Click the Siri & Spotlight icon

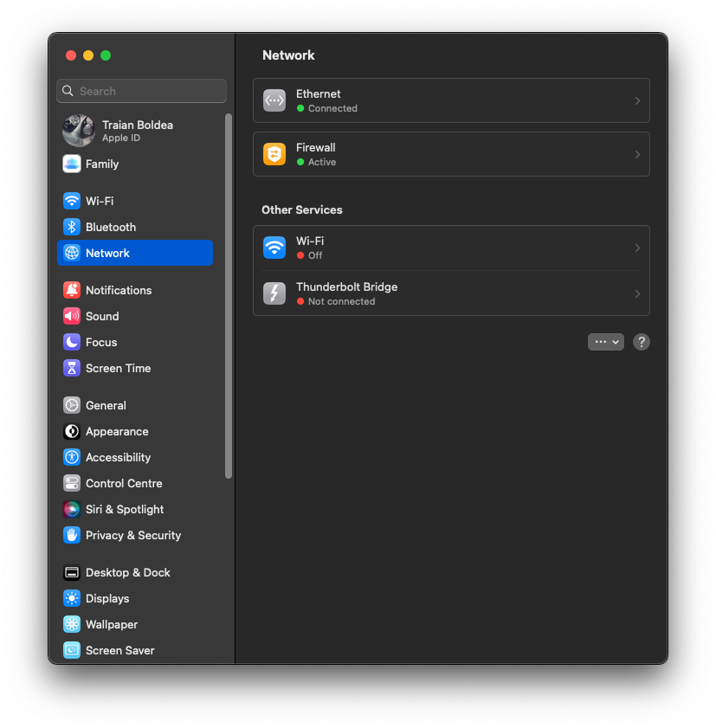(x=72, y=509)
